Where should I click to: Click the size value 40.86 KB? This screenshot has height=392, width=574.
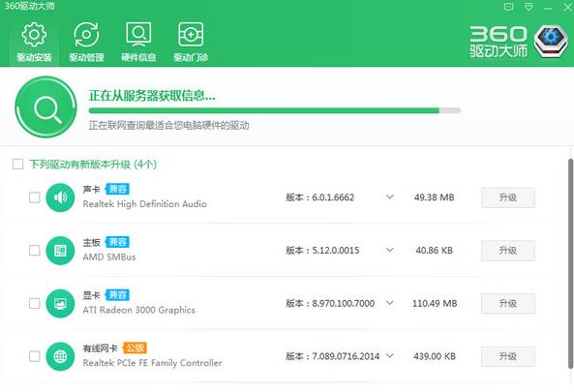[x=435, y=251]
